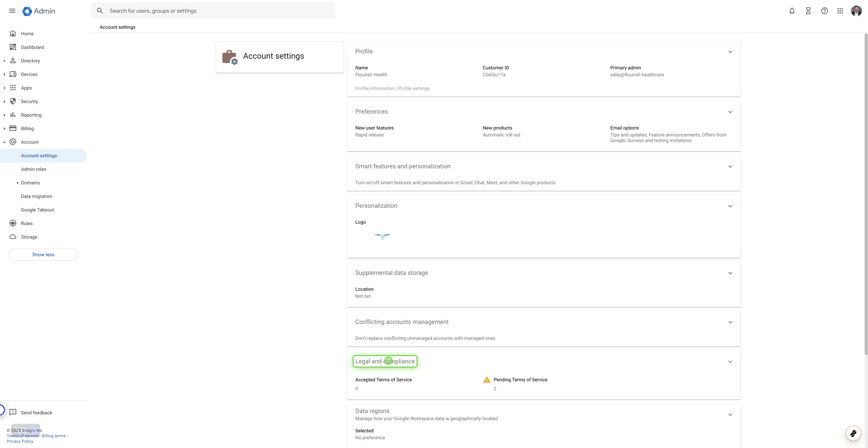Viewport: 868px width, 448px height.
Task: Click the search users input field
Action: 219,11
